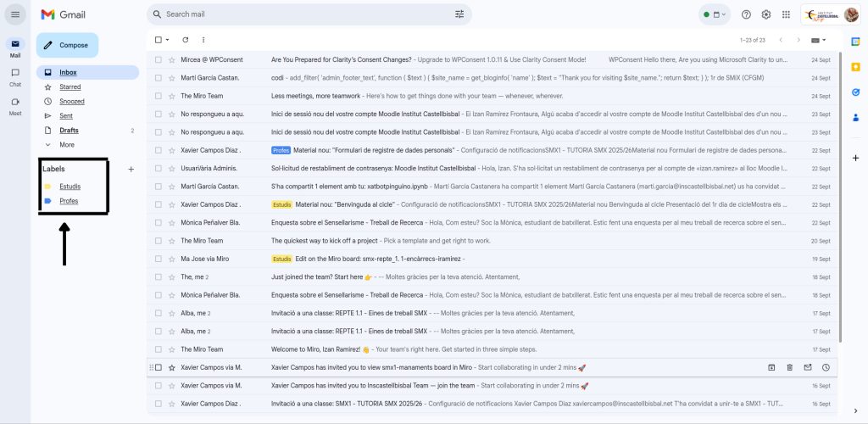Image resolution: width=868 pixels, height=424 pixels.
Task: Open the Drafts folder
Action: (69, 131)
